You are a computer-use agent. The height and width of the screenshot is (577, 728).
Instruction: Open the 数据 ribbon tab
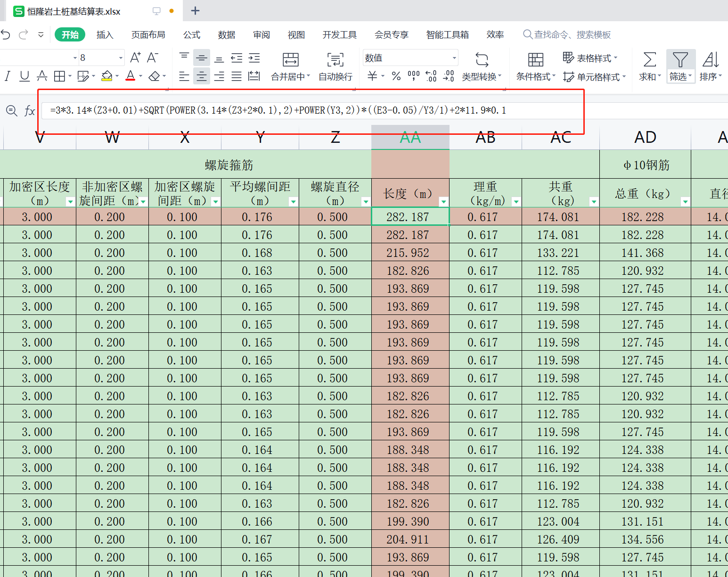pos(227,34)
